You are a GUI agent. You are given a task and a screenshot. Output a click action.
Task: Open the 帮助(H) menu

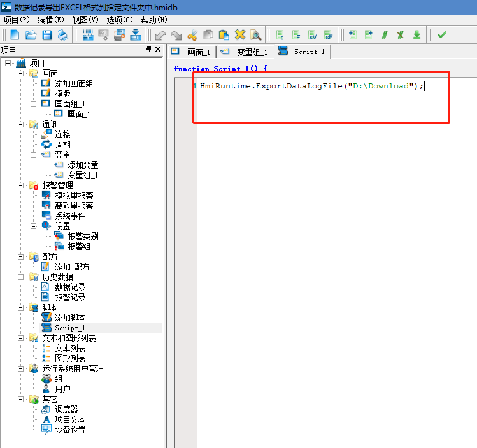(154, 20)
